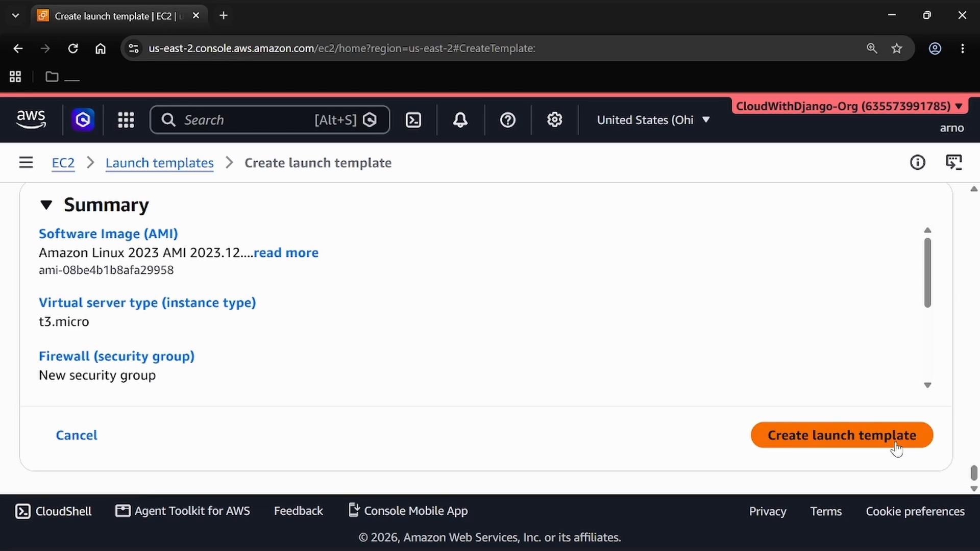Open the tutorials panel icon beside info
Viewport: 980px width, 551px height.
pos(953,163)
